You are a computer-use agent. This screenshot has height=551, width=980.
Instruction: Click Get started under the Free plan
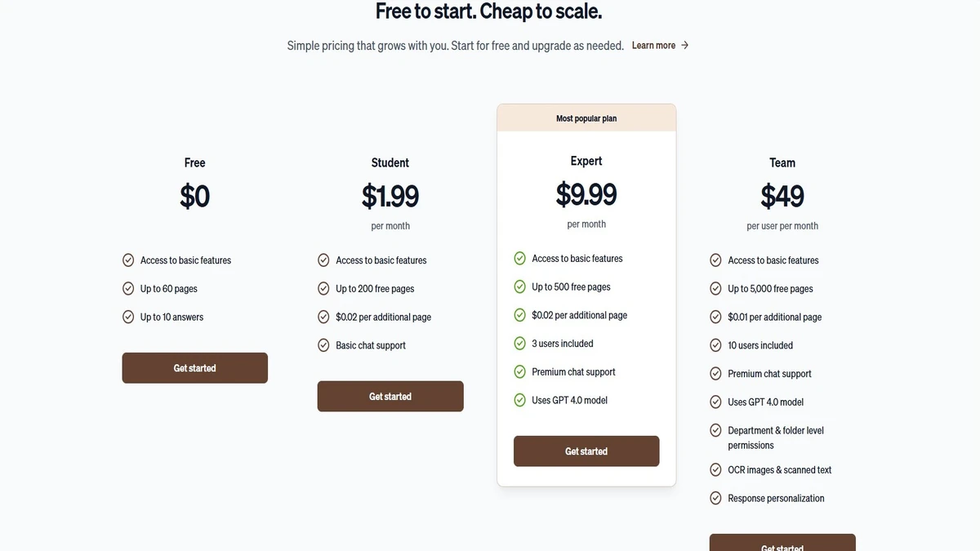(195, 368)
